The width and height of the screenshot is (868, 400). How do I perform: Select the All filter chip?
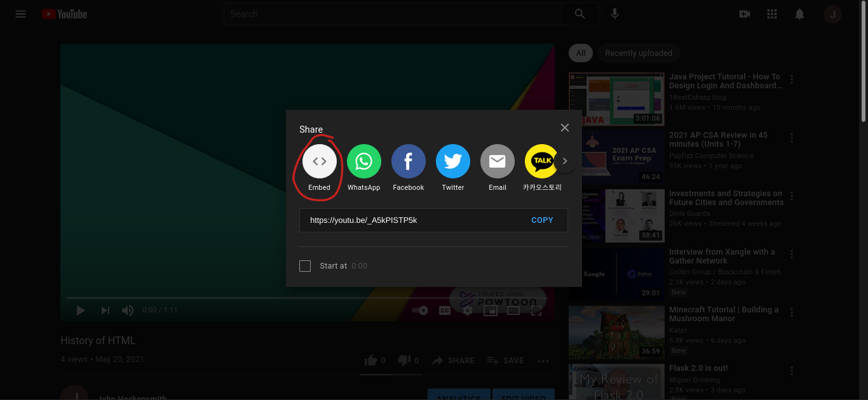tap(580, 53)
